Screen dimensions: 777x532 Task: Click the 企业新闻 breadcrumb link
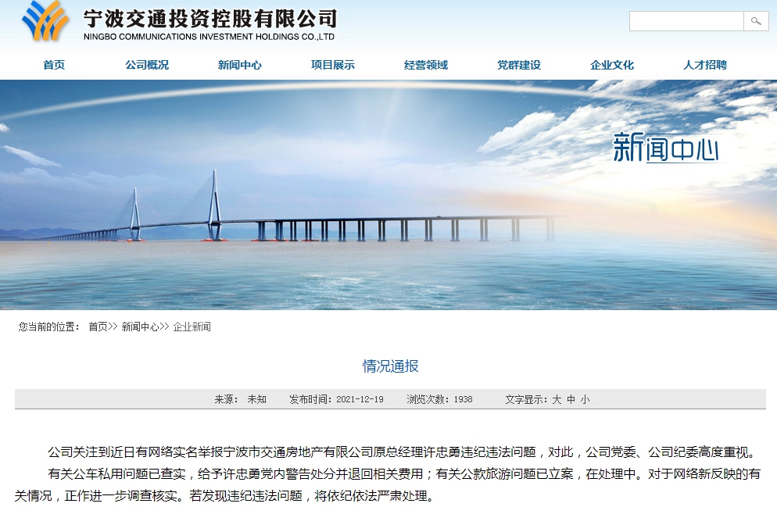pyautogui.click(x=192, y=327)
